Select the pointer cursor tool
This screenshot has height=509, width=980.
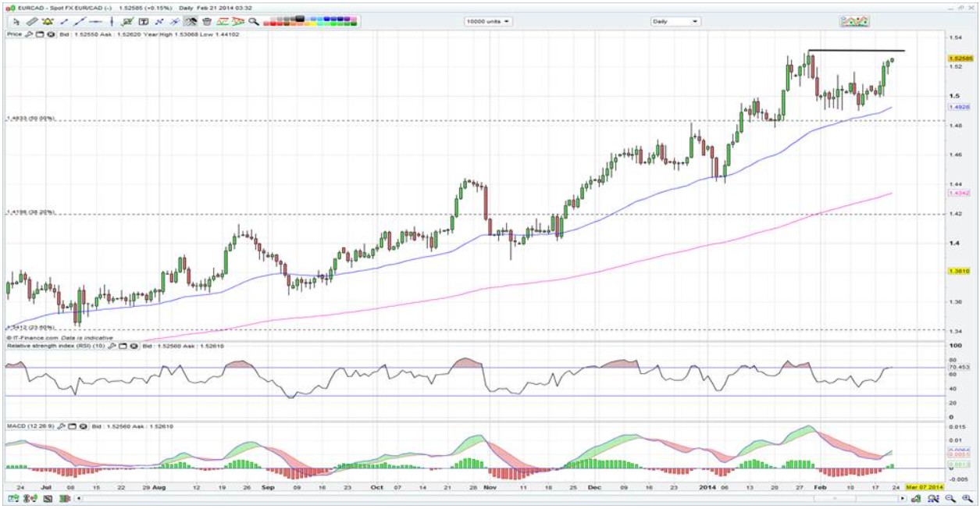click(x=16, y=22)
